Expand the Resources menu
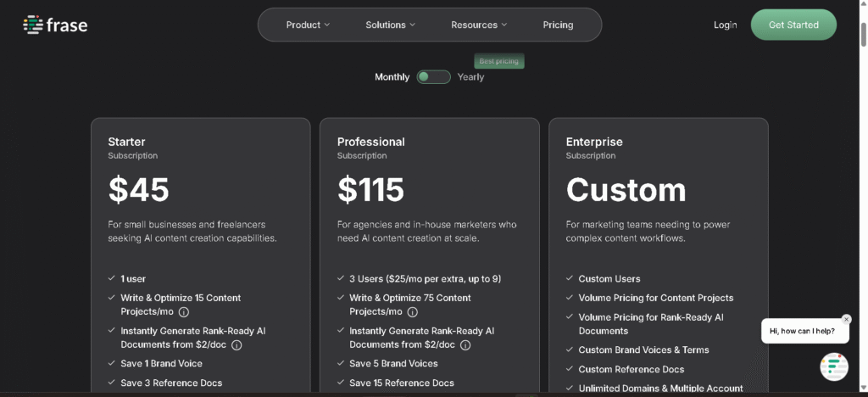 [479, 25]
